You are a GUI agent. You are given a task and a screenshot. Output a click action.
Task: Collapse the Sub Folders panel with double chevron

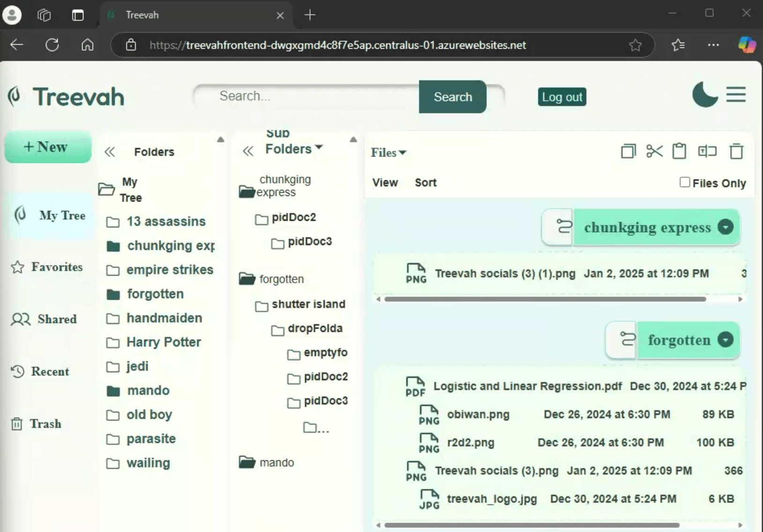coord(248,151)
